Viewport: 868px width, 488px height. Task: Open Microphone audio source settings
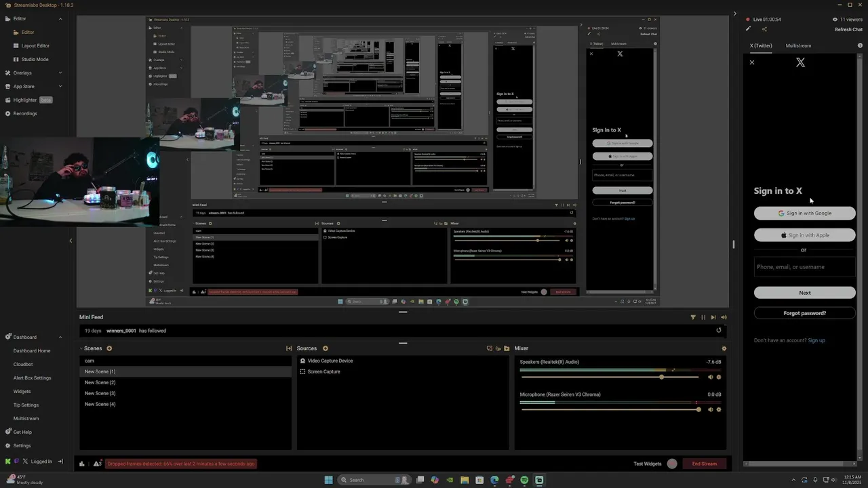coord(719,409)
